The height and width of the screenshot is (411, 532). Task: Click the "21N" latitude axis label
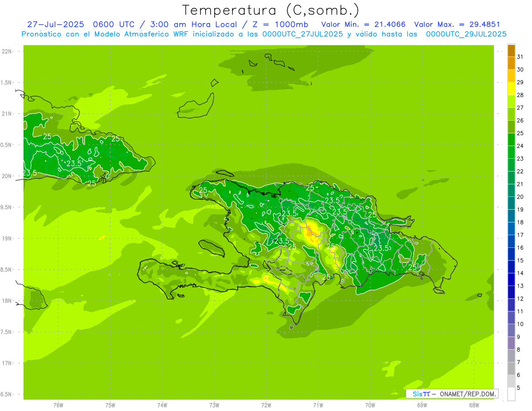pos(7,114)
